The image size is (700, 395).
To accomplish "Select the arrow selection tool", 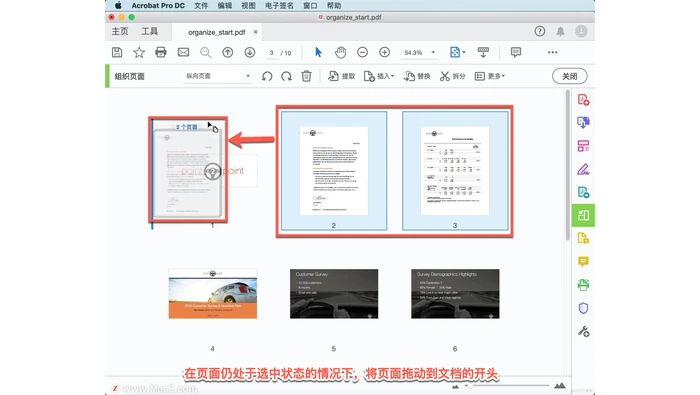I will pyautogui.click(x=318, y=52).
